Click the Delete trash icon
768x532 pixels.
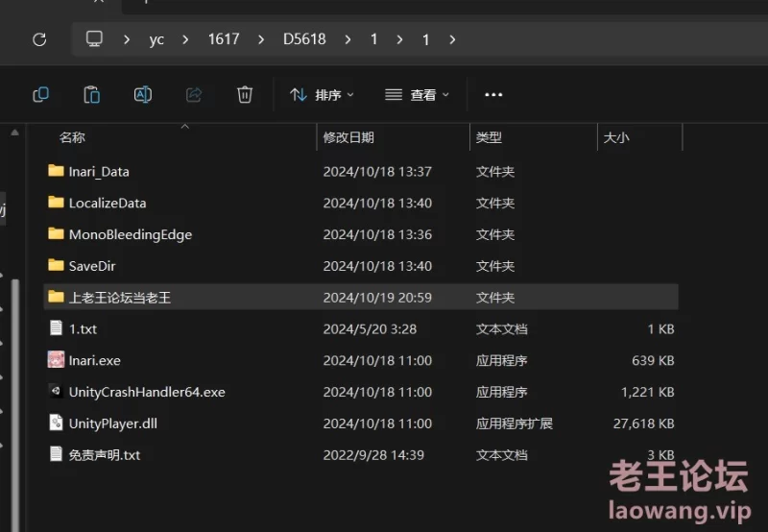[245, 94]
